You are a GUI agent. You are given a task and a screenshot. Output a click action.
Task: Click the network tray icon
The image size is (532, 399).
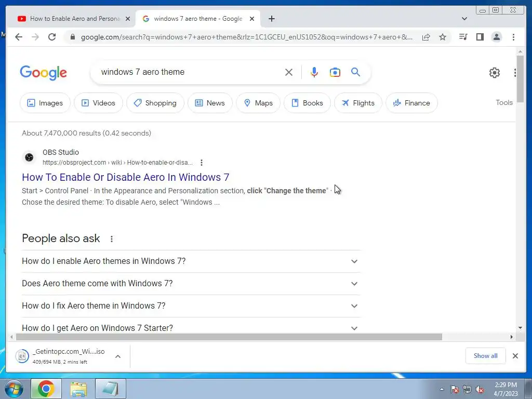pos(467,389)
